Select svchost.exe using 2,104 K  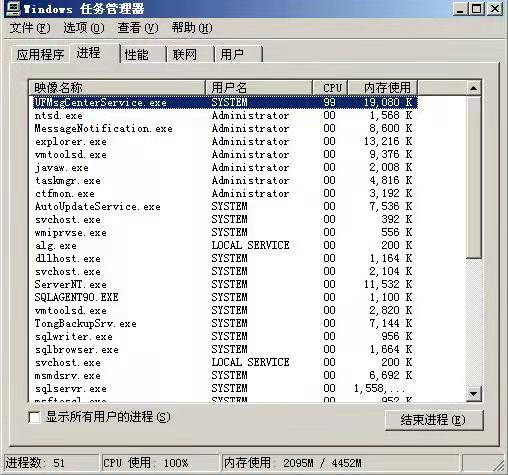223,271
